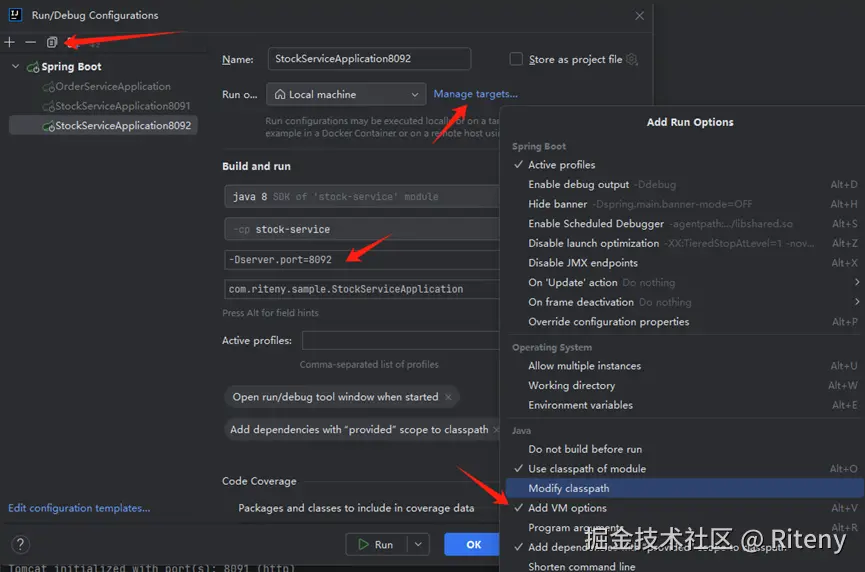
Task: Select Disable JMX endpoints option
Action: (685, 263)
